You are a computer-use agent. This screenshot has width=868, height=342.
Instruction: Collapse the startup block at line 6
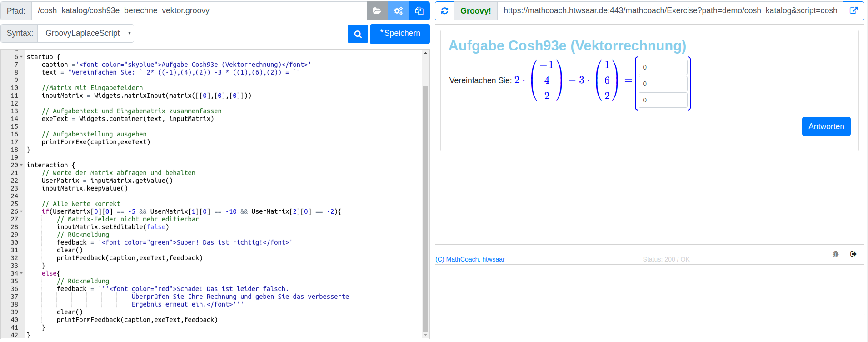pos(21,57)
